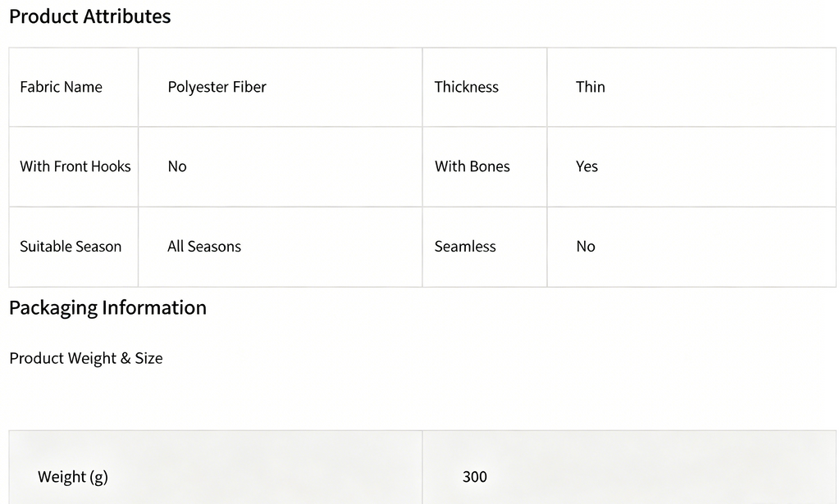Click the Polyester Fiber value
840x504 pixels.
217,87
